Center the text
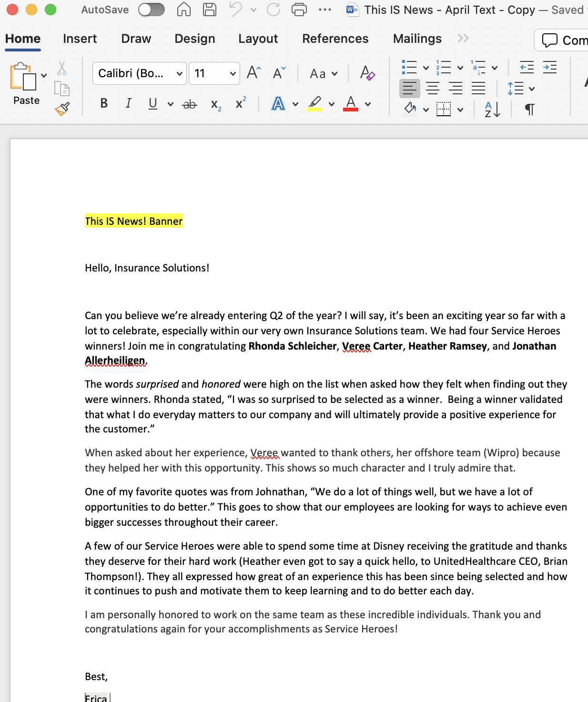Viewport: 588px width, 702px height. 433,88
